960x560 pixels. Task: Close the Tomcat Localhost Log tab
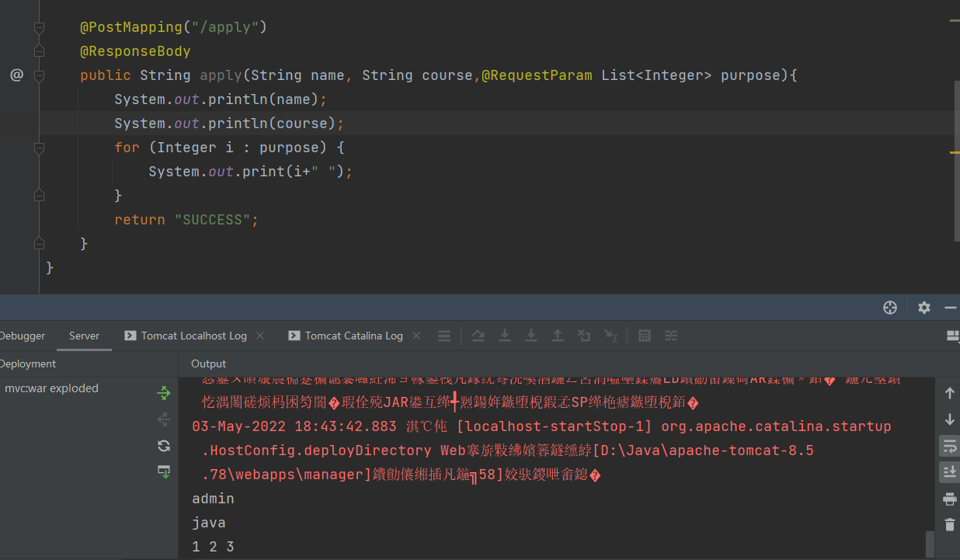pos(260,336)
